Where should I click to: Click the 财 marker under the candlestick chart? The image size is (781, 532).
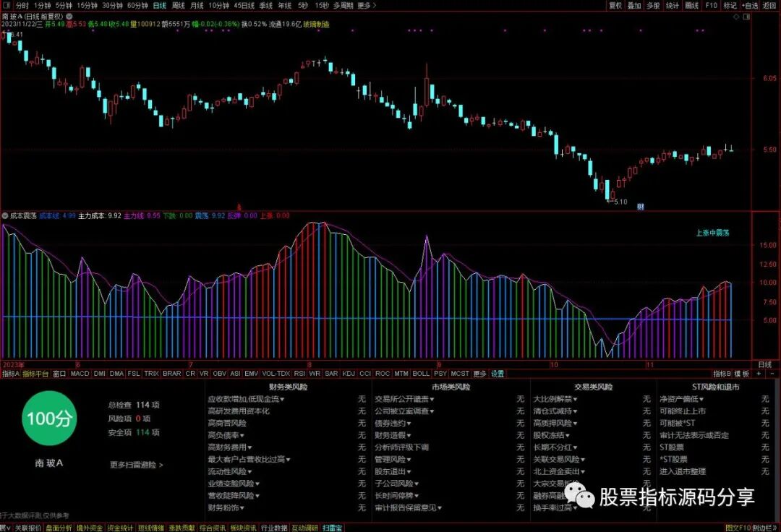pyautogui.click(x=641, y=207)
